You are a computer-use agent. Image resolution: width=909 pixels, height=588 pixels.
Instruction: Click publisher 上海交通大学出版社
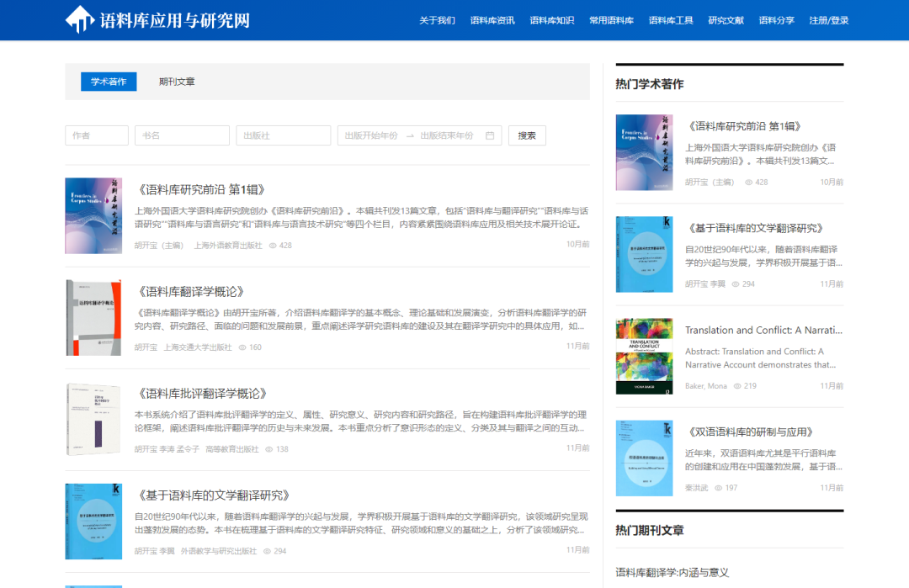coord(198,347)
